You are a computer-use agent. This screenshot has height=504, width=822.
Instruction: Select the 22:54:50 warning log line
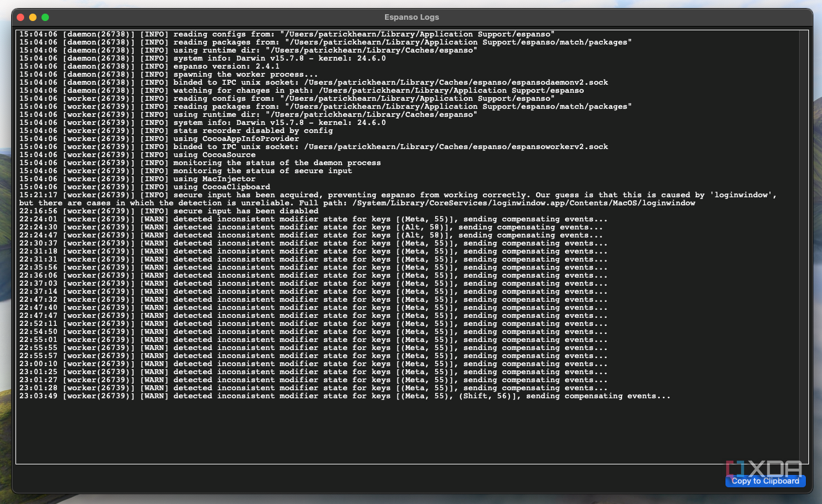[314, 331]
